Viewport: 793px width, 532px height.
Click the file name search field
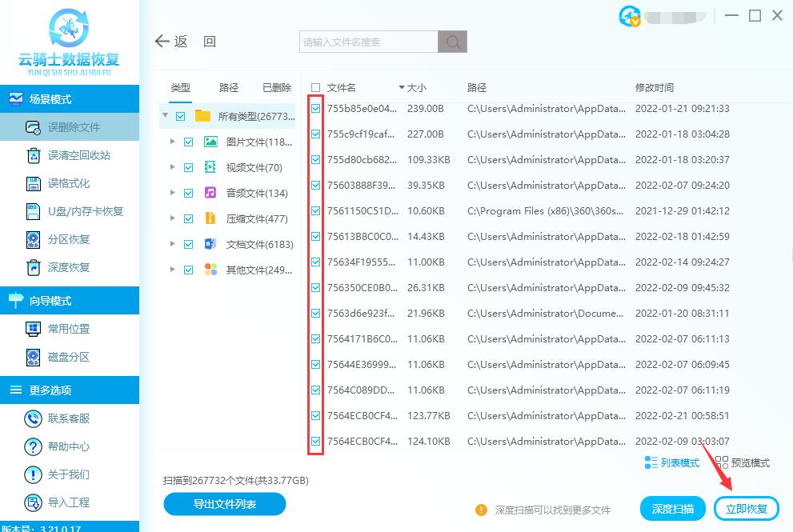point(369,42)
